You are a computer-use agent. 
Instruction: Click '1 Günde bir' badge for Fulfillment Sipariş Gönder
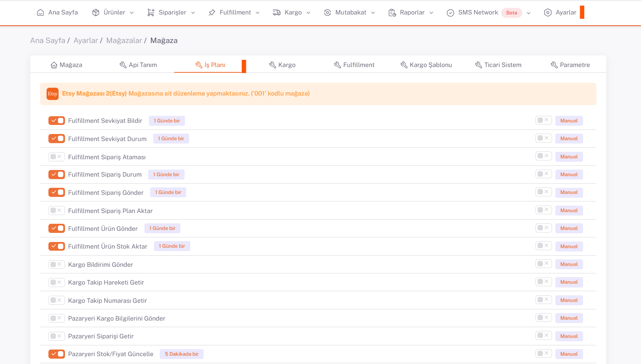pos(168,192)
